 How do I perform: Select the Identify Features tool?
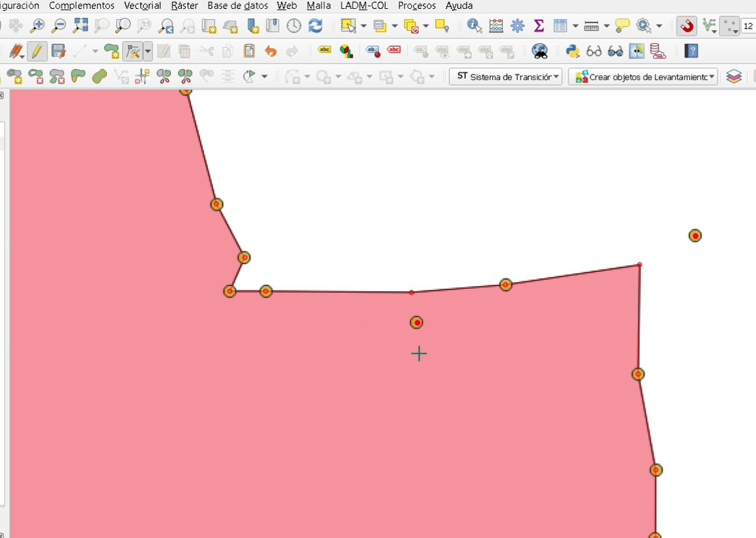(x=474, y=26)
